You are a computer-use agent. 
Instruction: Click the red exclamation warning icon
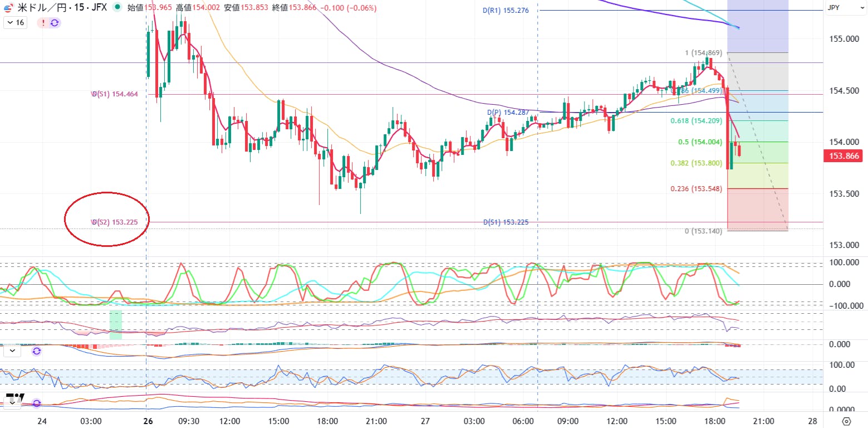coord(43,23)
